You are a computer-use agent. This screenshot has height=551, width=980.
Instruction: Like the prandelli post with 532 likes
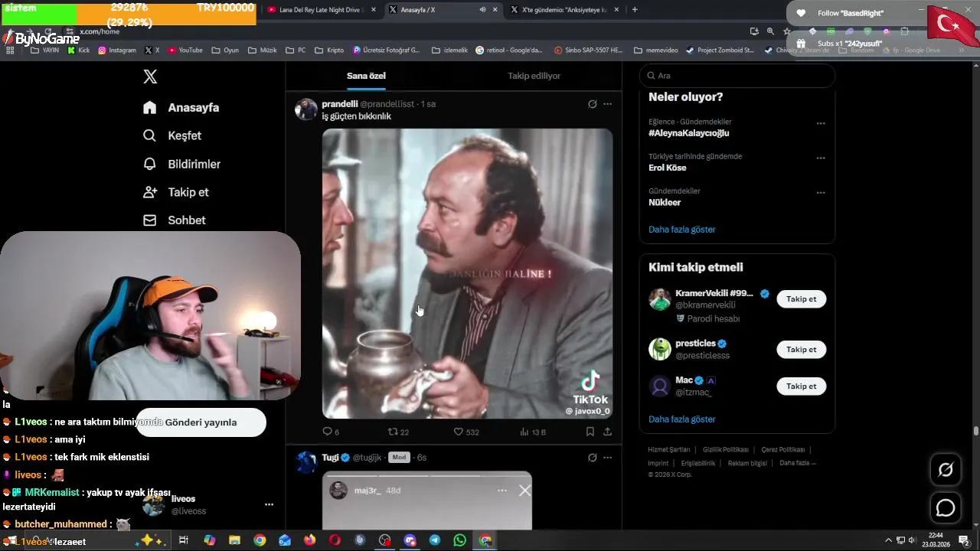point(459,432)
